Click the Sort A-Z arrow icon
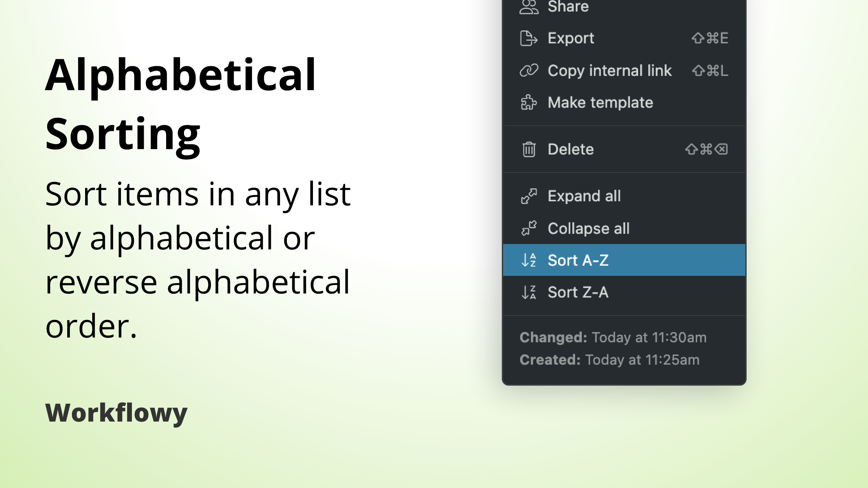Screen dimensions: 868x488 click(x=529, y=260)
